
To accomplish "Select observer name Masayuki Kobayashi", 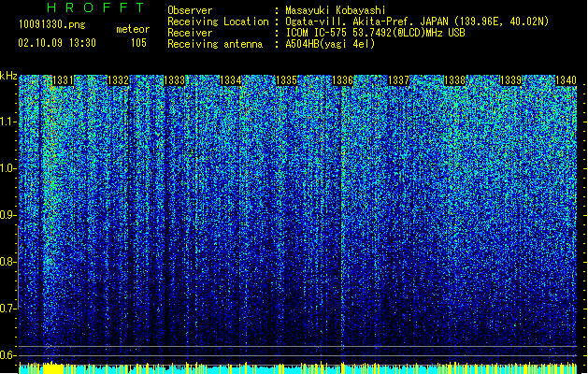I will 336,10.
